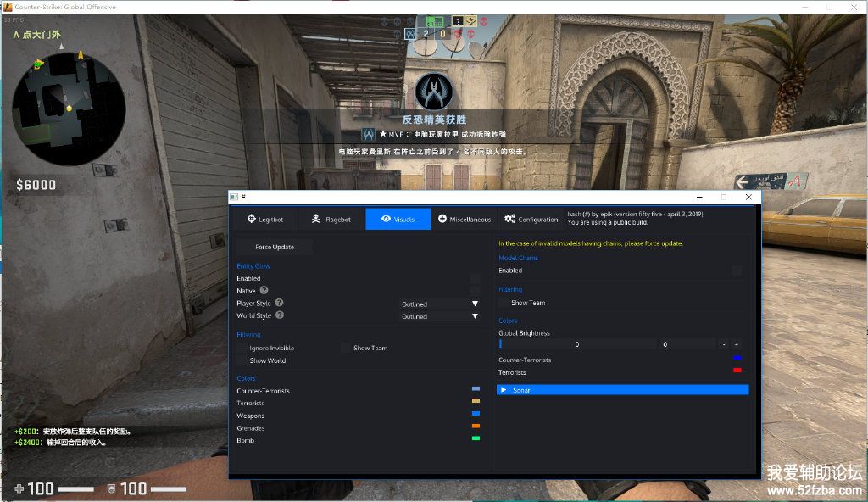The height and width of the screenshot is (502, 868).
Task: Click the CT team icon beside the MVP text
Action: (368, 134)
